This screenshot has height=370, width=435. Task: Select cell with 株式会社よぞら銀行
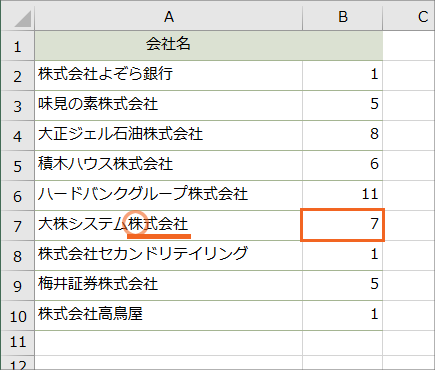pyautogui.click(x=169, y=76)
